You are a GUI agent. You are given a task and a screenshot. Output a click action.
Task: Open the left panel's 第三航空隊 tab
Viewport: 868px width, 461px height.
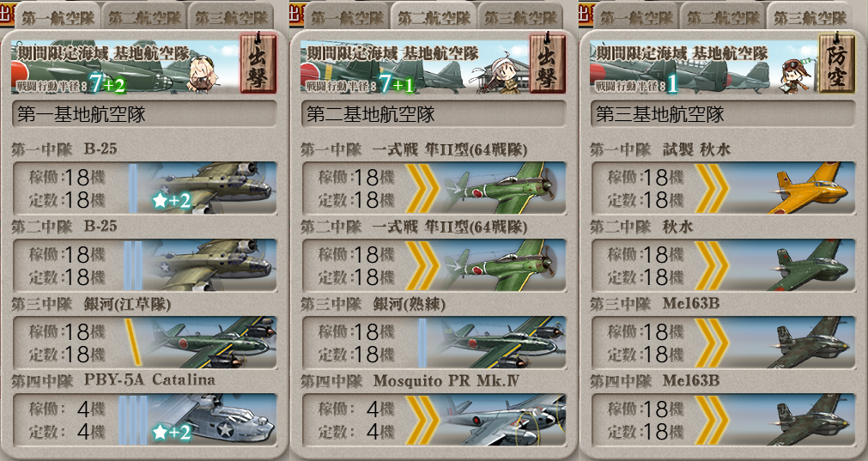coord(231,16)
